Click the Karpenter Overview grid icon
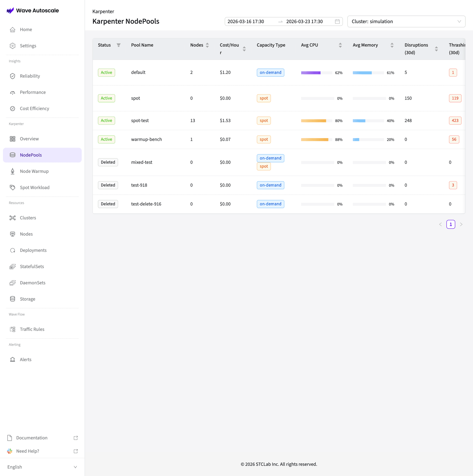The width and height of the screenshot is (473, 476). (x=13, y=139)
